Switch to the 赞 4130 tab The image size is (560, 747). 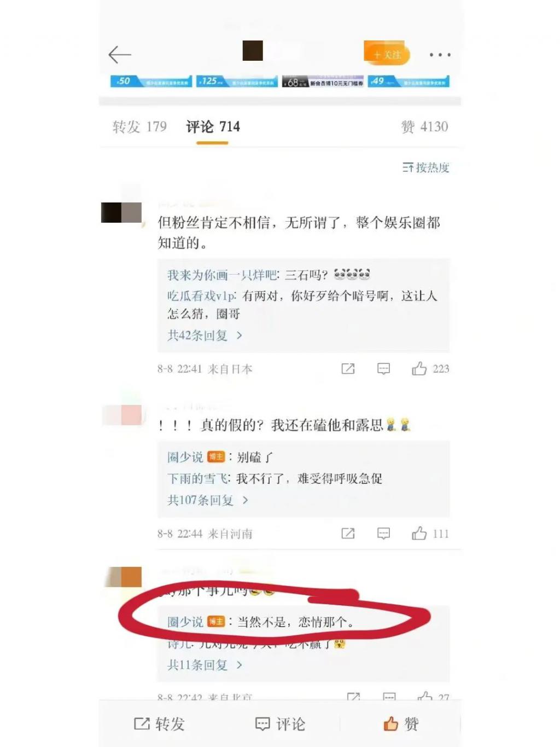click(424, 127)
